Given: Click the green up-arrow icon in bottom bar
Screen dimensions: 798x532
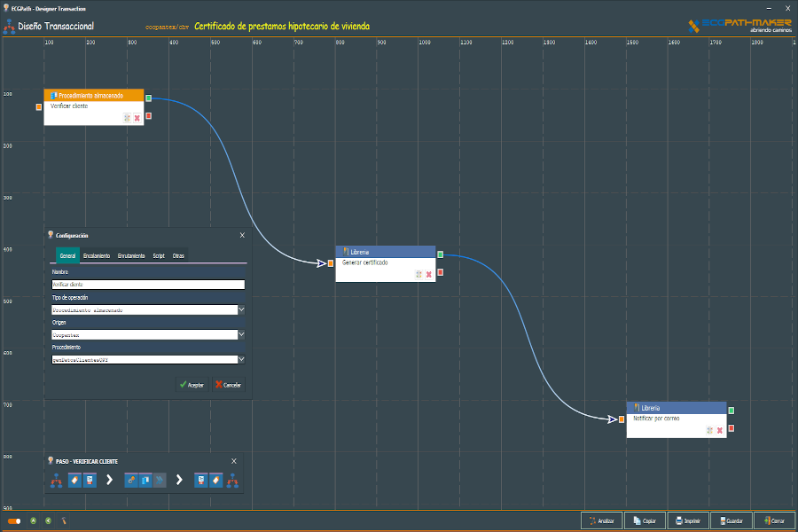Looking at the screenshot, I should 34,521.
